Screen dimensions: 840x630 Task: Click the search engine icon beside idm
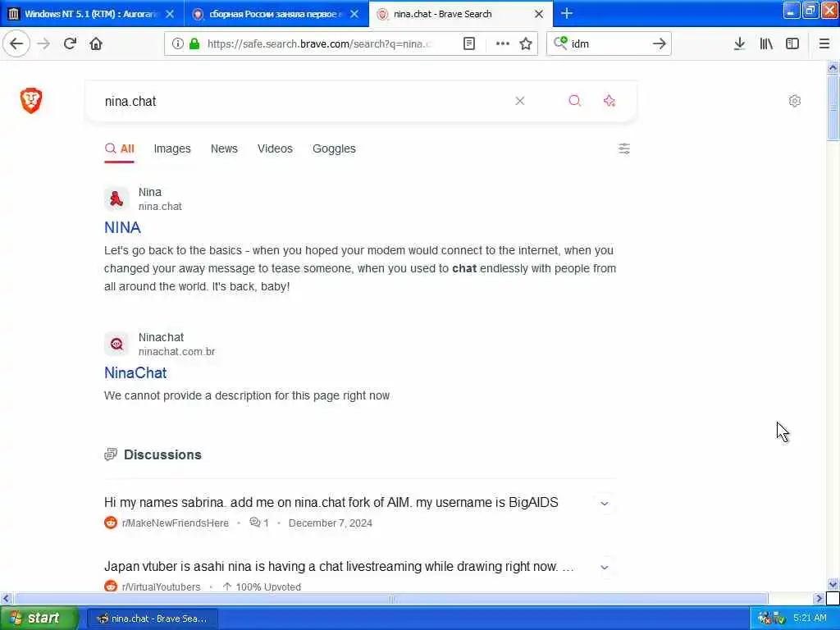(560, 43)
